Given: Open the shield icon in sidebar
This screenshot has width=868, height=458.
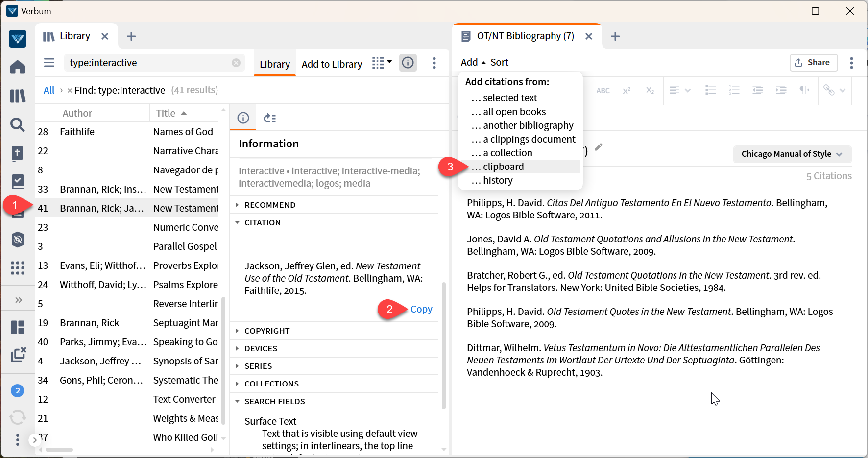Looking at the screenshot, I should pos(18,240).
